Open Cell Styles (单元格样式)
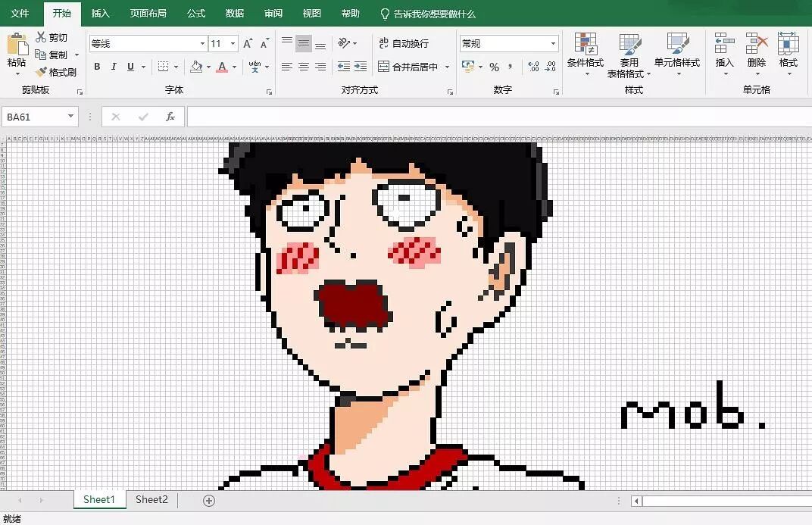Image resolution: width=812 pixels, height=525 pixels. (677, 54)
